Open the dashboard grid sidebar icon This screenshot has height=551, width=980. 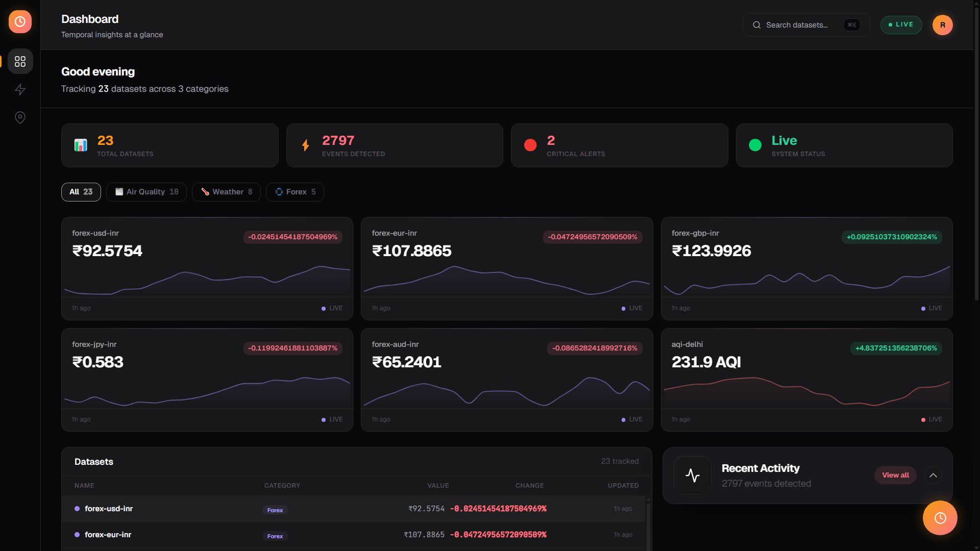pyautogui.click(x=20, y=61)
